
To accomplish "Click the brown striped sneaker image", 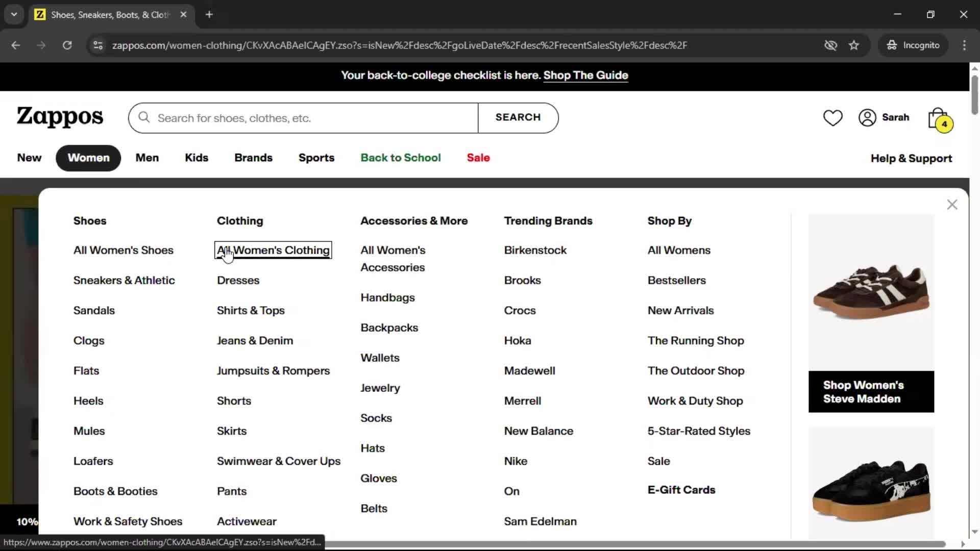I will pyautogui.click(x=871, y=292).
